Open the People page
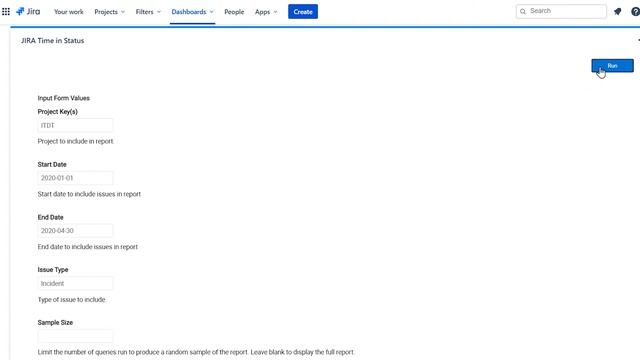The height and width of the screenshot is (360, 640). [x=234, y=12]
